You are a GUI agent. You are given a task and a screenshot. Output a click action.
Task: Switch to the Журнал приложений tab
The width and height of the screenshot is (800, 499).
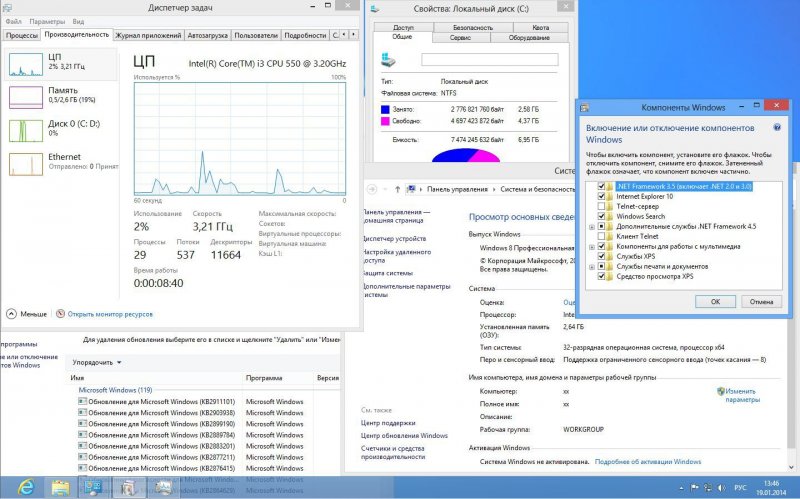point(148,35)
